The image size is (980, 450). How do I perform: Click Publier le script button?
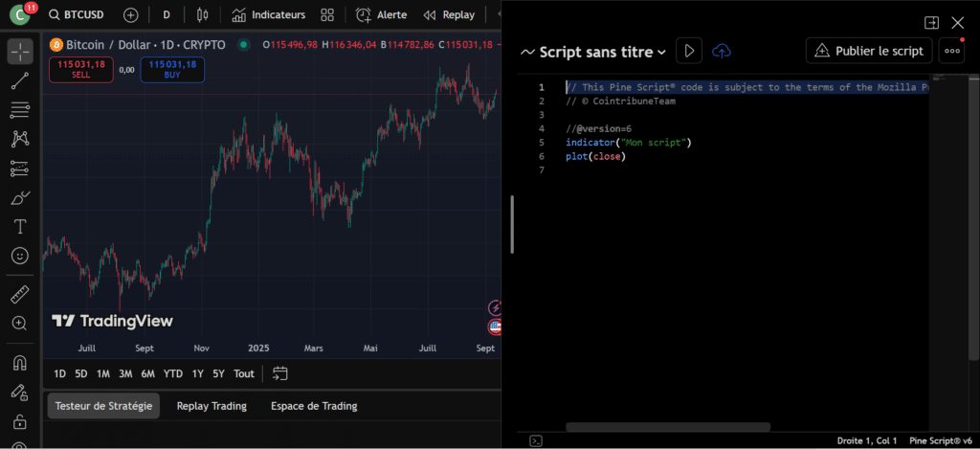point(869,51)
